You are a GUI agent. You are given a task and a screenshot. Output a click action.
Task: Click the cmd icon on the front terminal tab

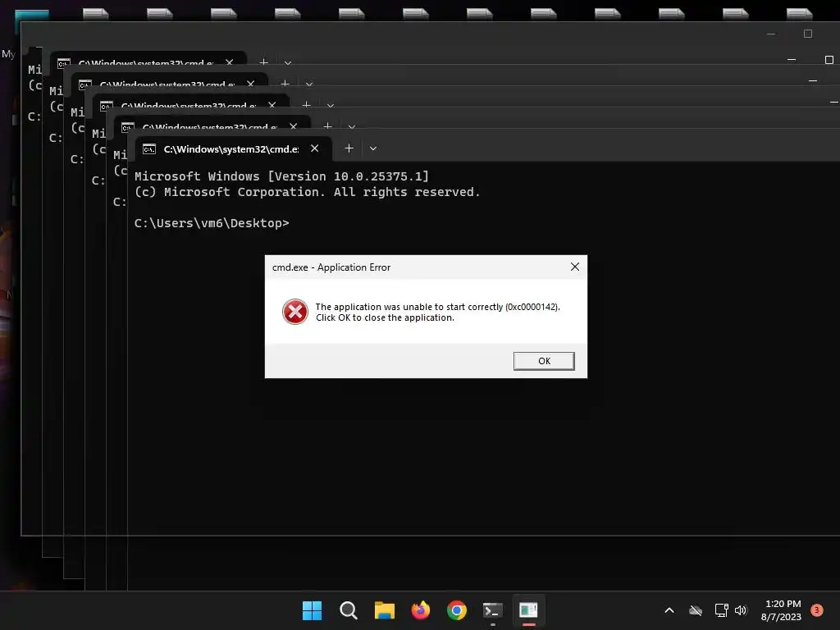pos(149,149)
